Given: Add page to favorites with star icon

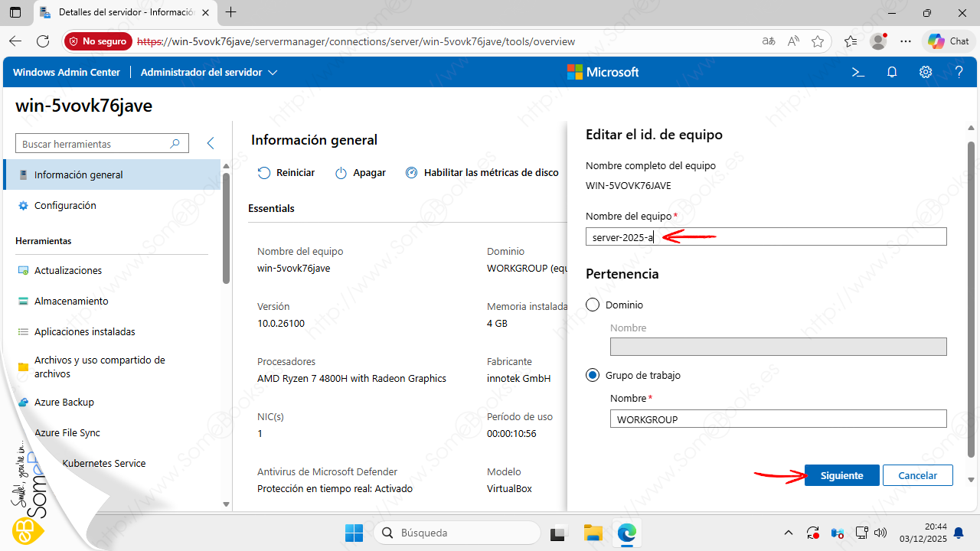Looking at the screenshot, I should pyautogui.click(x=818, y=41).
